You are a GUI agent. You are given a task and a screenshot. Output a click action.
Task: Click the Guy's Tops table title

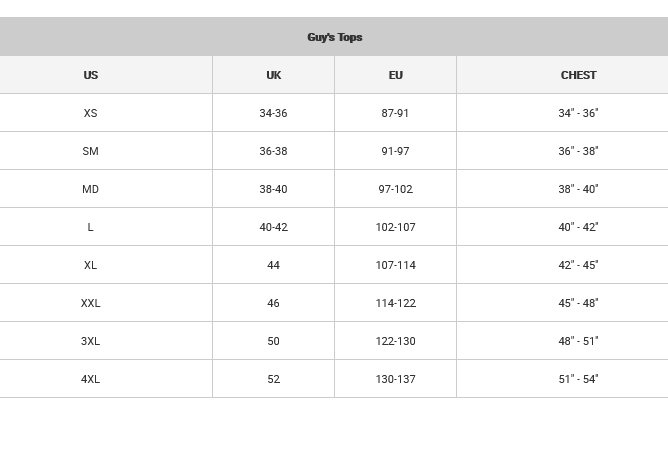pos(334,37)
